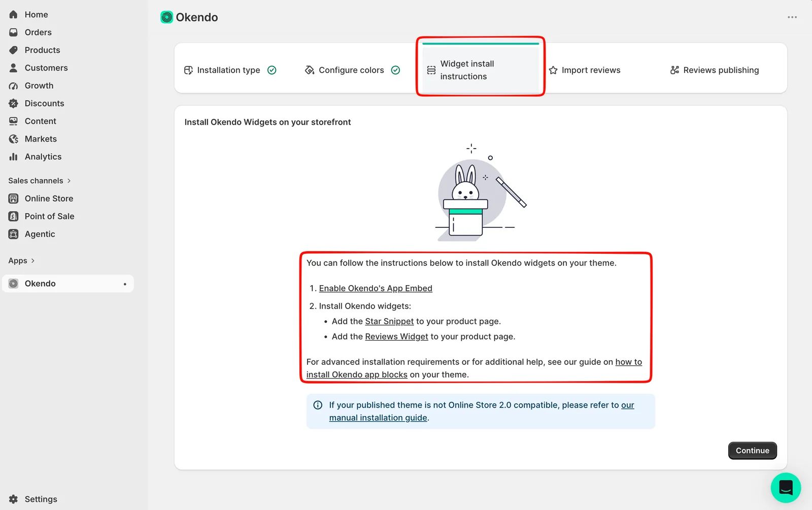Click the Okendo app pin dot

click(x=125, y=284)
